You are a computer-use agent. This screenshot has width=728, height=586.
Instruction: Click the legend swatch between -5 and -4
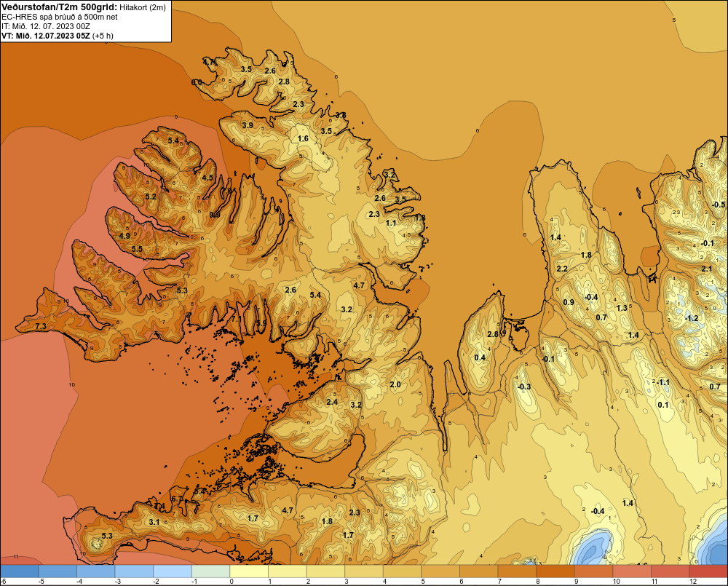58,571
